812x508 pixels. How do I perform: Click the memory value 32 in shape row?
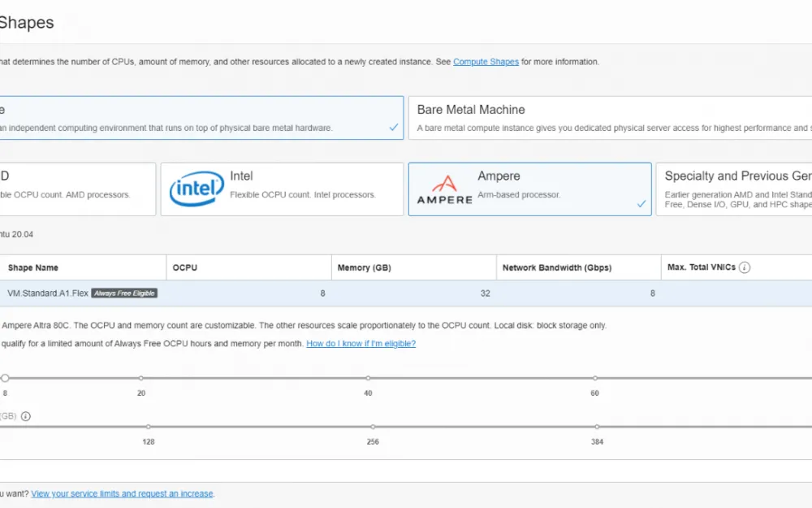pyautogui.click(x=486, y=293)
